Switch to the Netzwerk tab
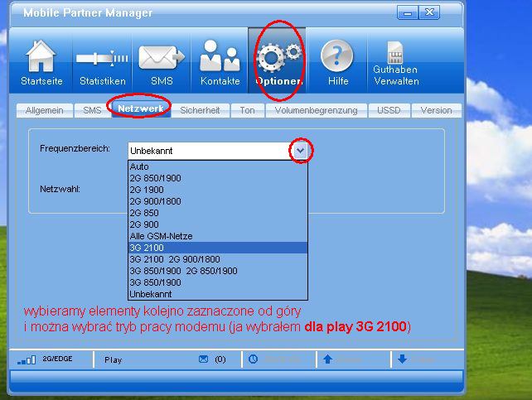 point(141,109)
